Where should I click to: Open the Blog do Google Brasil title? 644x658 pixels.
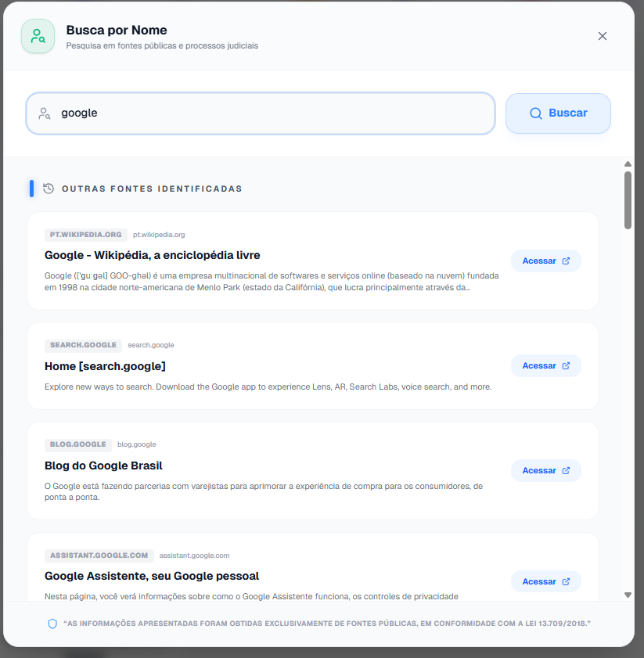tap(104, 466)
